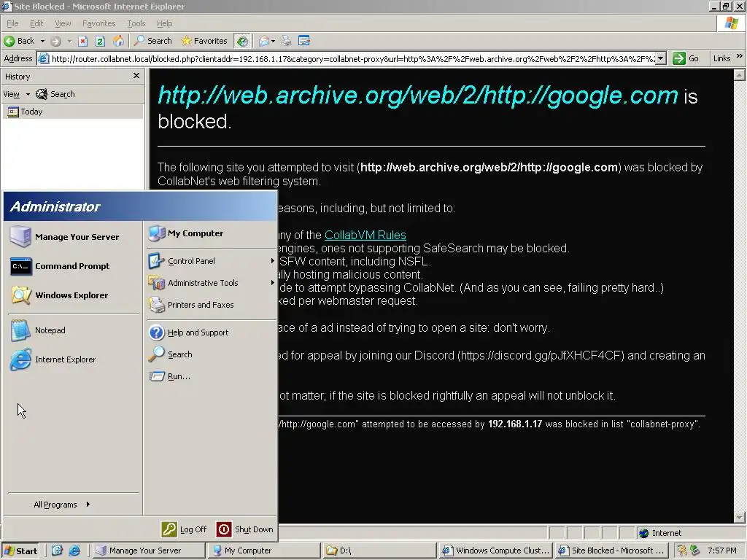Click the Forward arrow icon in toolbar
Screen dimensions: 747x560
(x=55, y=41)
